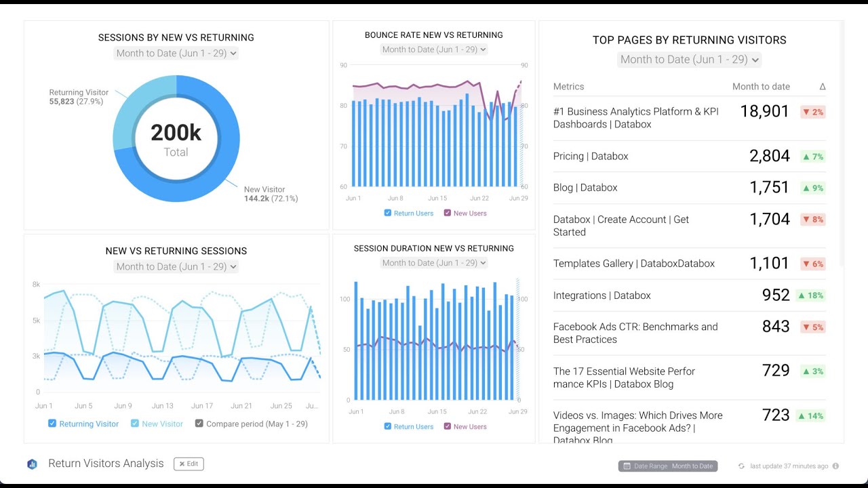Click 'Databox | Create Account | Get Started' row
The height and width of the screenshot is (488, 868).
690,226
